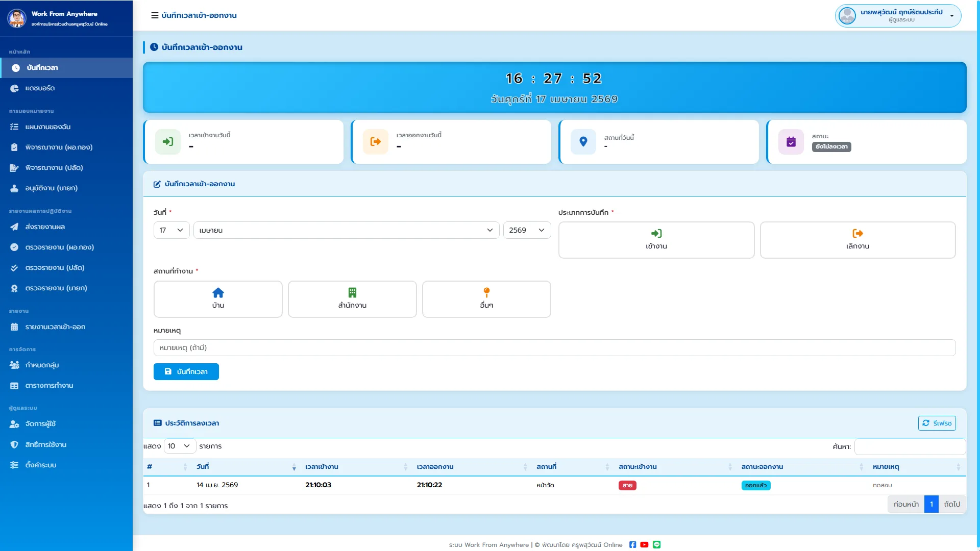
Task: Click the หมายเหตุ note input field
Action: [554, 347]
